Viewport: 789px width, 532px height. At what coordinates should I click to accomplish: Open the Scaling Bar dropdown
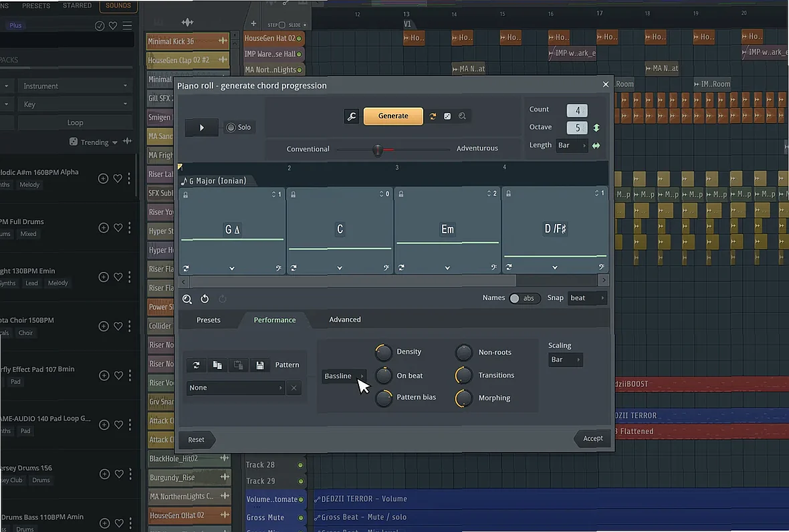[564, 359]
